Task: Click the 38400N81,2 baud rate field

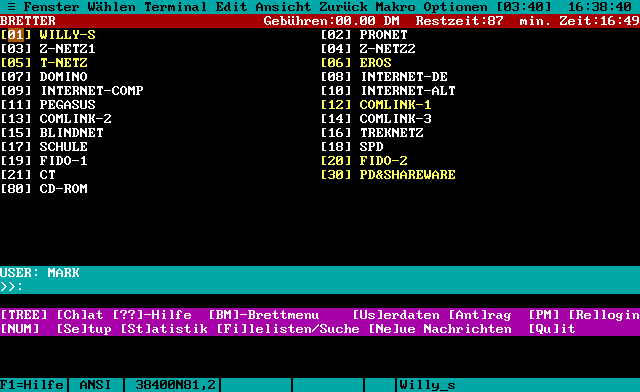Action: click(176, 385)
